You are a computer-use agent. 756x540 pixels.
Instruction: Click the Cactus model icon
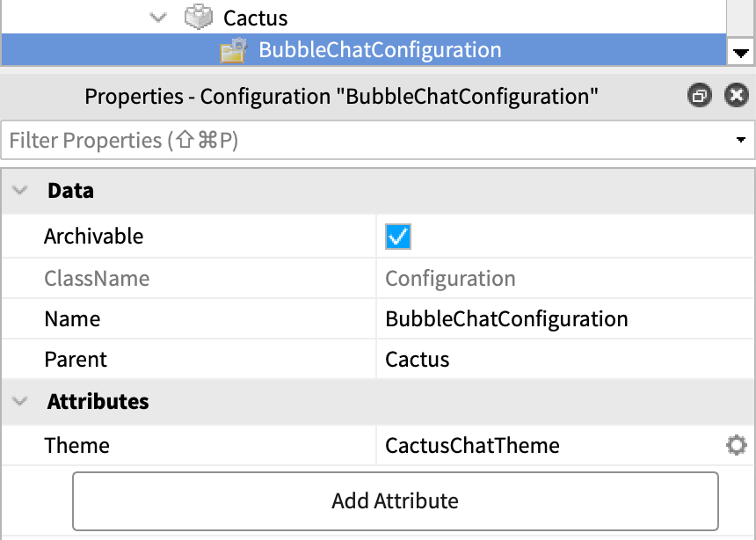[x=197, y=18]
